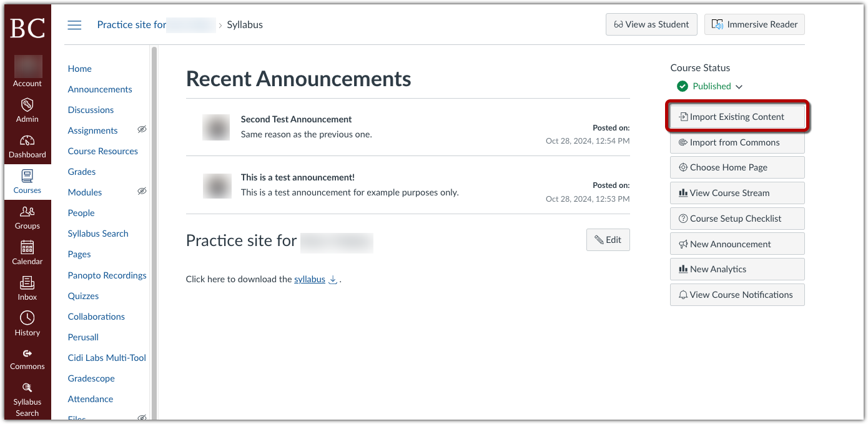Click the syllabus download link
The height and width of the screenshot is (424, 868).
click(x=309, y=279)
